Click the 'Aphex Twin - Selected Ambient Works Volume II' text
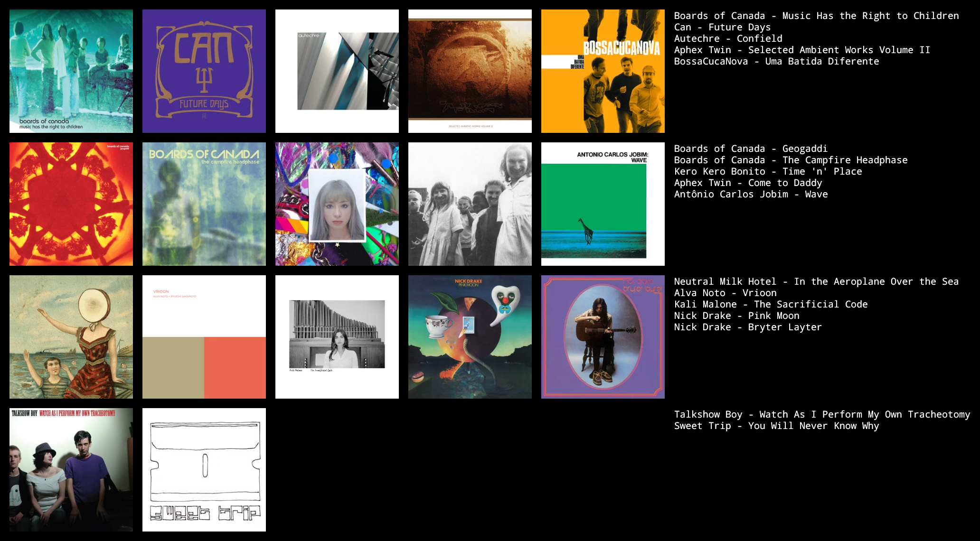This screenshot has width=980, height=541. (802, 50)
